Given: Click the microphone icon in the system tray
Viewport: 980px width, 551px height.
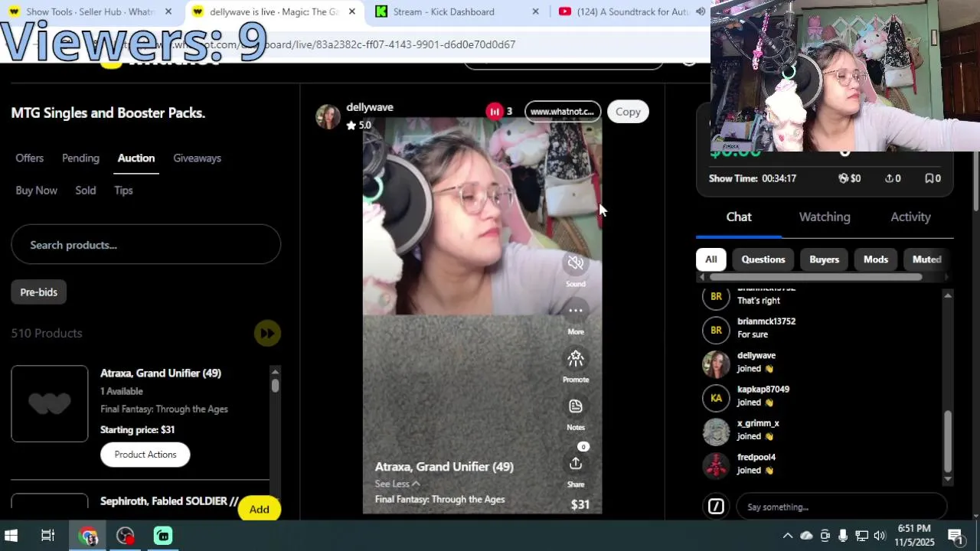Looking at the screenshot, I should (843, 536).
